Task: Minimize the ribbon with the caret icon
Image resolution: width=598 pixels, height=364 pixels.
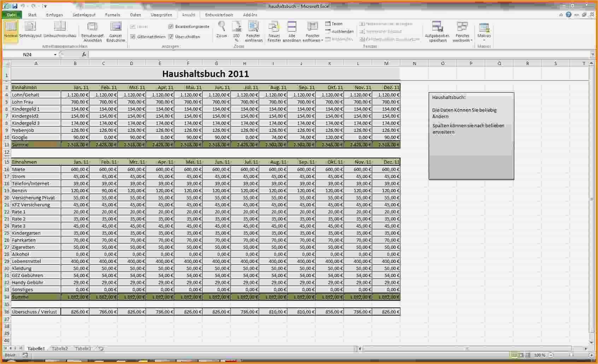Action: point(561,15)
